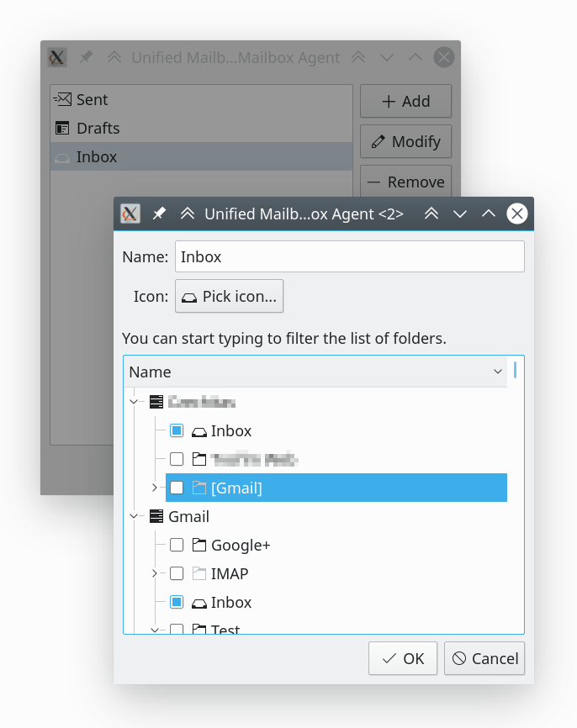Viewport: 577px width, 728px height.
Task: Click server icon of the blurred first account
Action: 156,402
